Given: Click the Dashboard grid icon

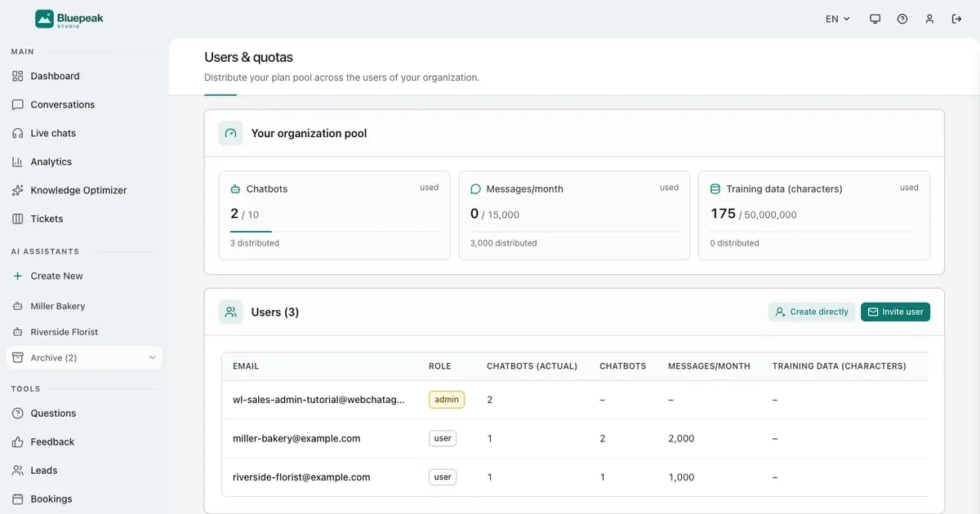Looking at the screenshot, I should coord(18,76).
